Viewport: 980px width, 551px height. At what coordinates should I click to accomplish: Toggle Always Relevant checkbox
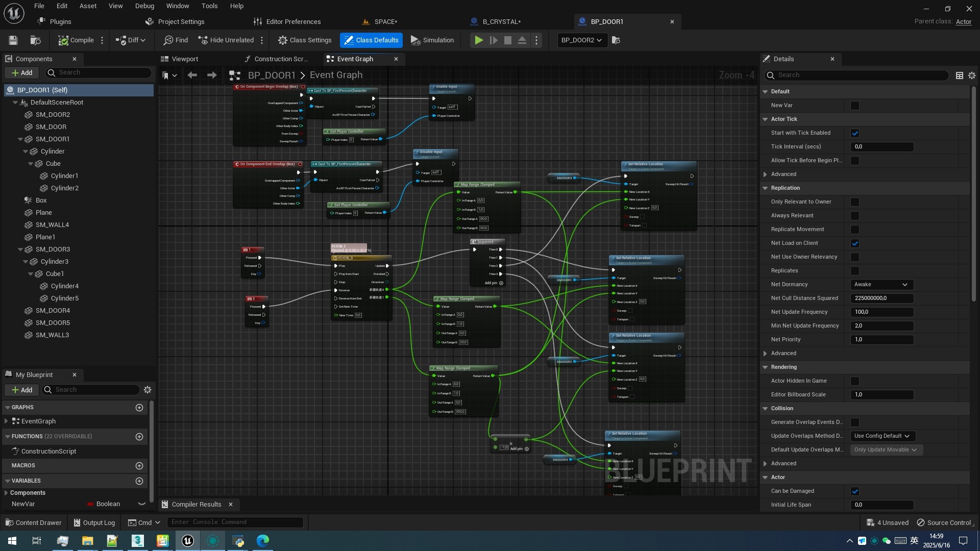coord(855,216)
